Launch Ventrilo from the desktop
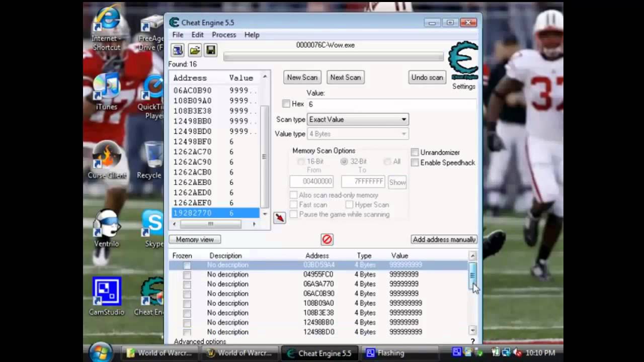 107,229
